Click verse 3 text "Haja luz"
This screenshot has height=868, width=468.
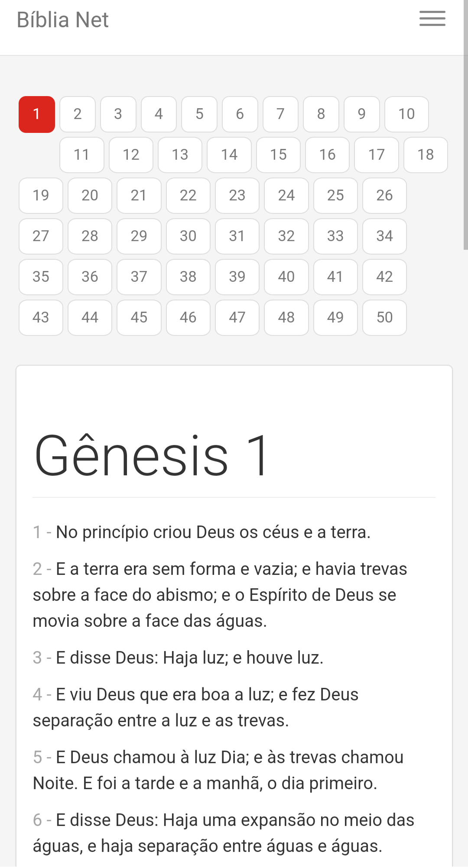click(196, 658)
